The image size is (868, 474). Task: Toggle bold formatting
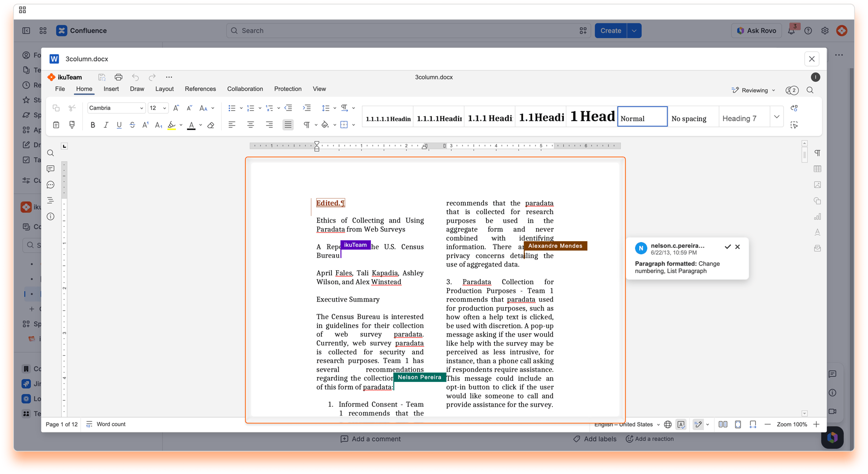pos(93,125)
